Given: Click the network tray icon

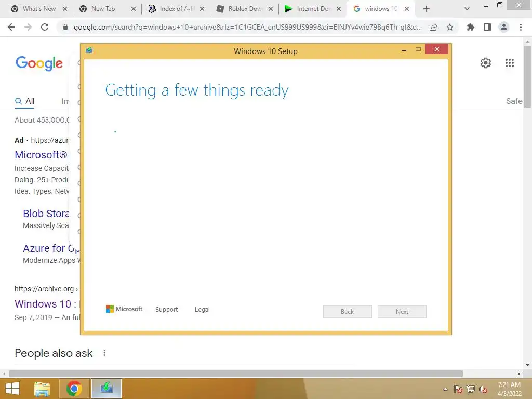Looking at the screenshot, I should pos(471,389).
